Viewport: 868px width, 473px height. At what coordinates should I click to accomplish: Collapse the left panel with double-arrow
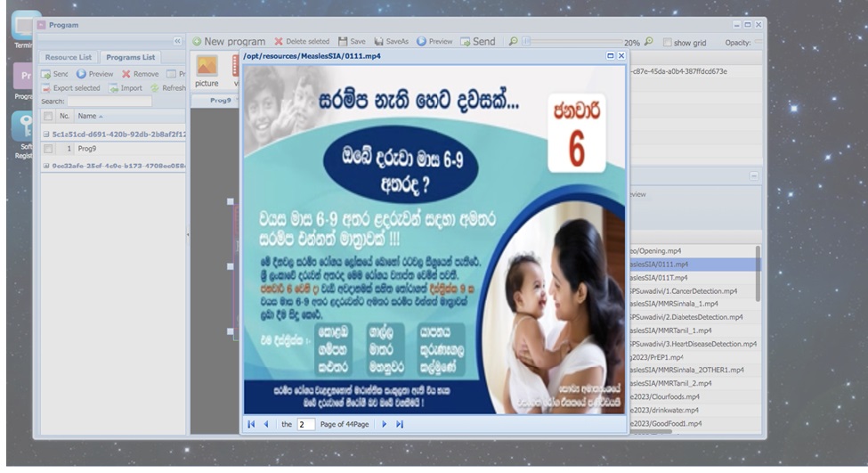pyautogui.click(x=177, y=41)
